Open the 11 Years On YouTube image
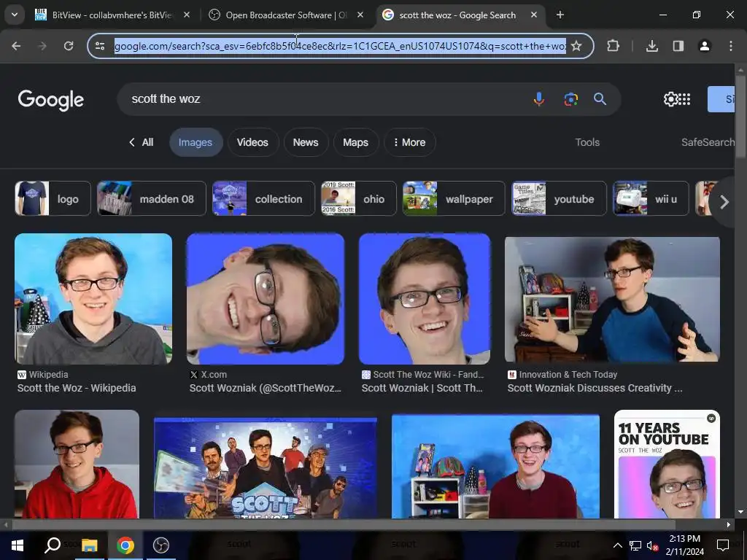Screen dimensions: 747x560 tap(667, 464)
